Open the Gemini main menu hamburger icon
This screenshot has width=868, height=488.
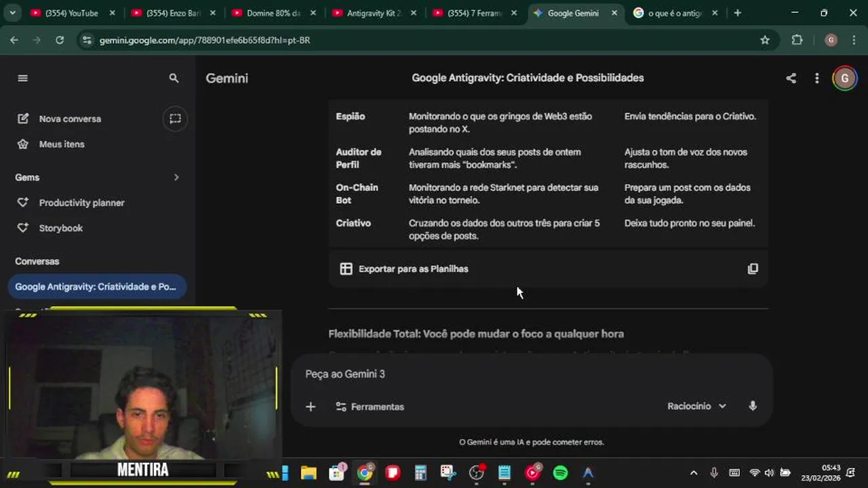(x=22, y=78)
